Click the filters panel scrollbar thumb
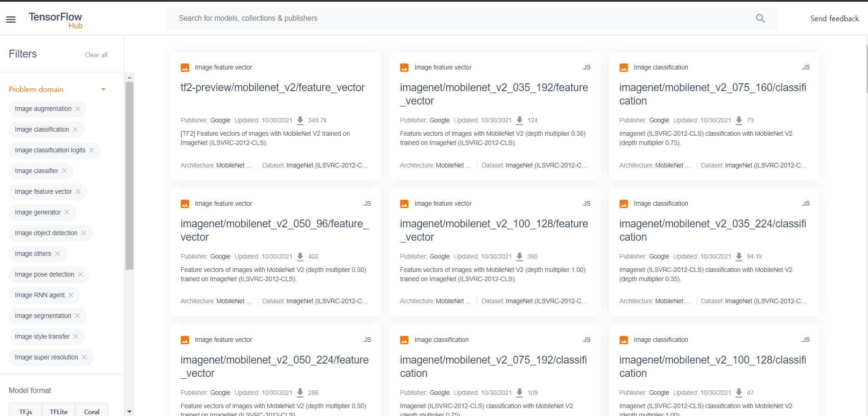 click(x=129, y=176)
